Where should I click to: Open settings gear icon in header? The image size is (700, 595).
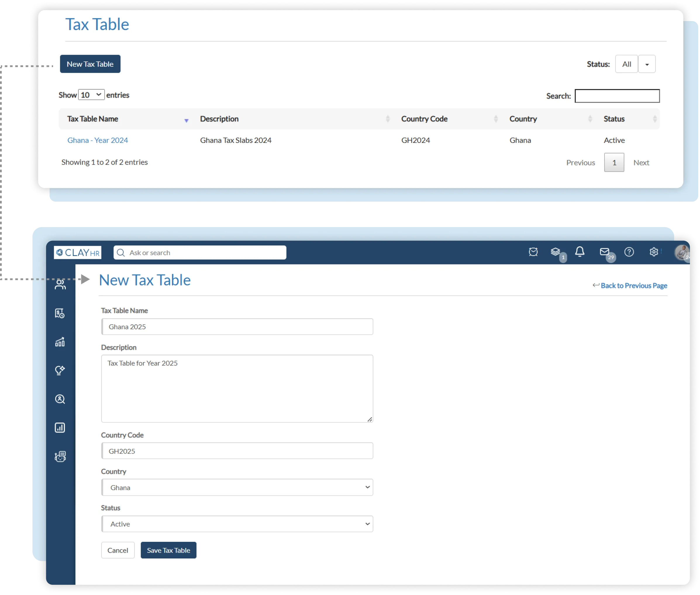[654, 252]
